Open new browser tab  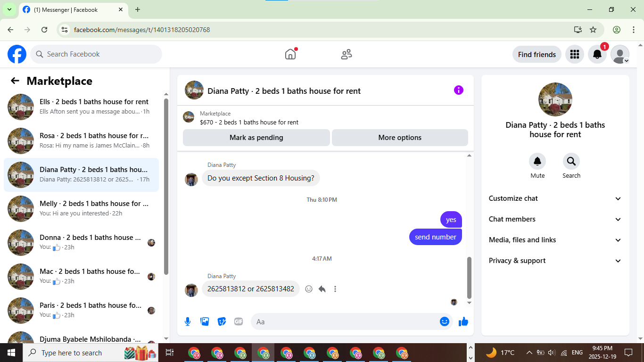click(x=138, y=9)
